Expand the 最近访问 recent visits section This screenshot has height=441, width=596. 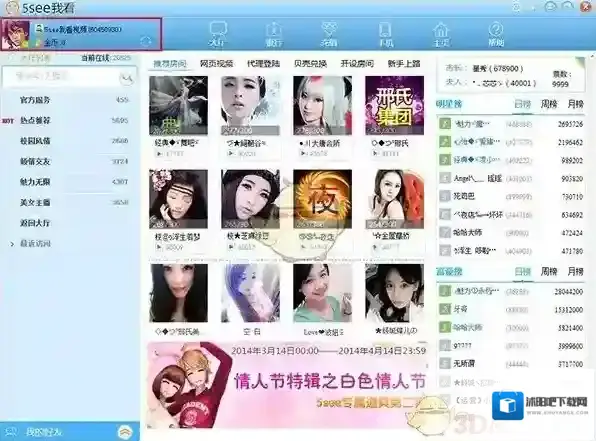pos(12,244)
